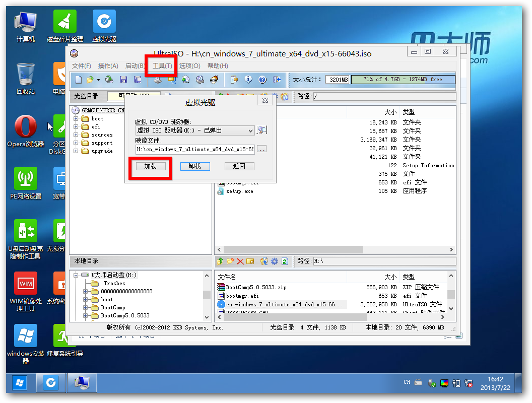This screenshot has height=403, width=532.
Task: Click the Burn CD image flame icon
Action: 214,80
